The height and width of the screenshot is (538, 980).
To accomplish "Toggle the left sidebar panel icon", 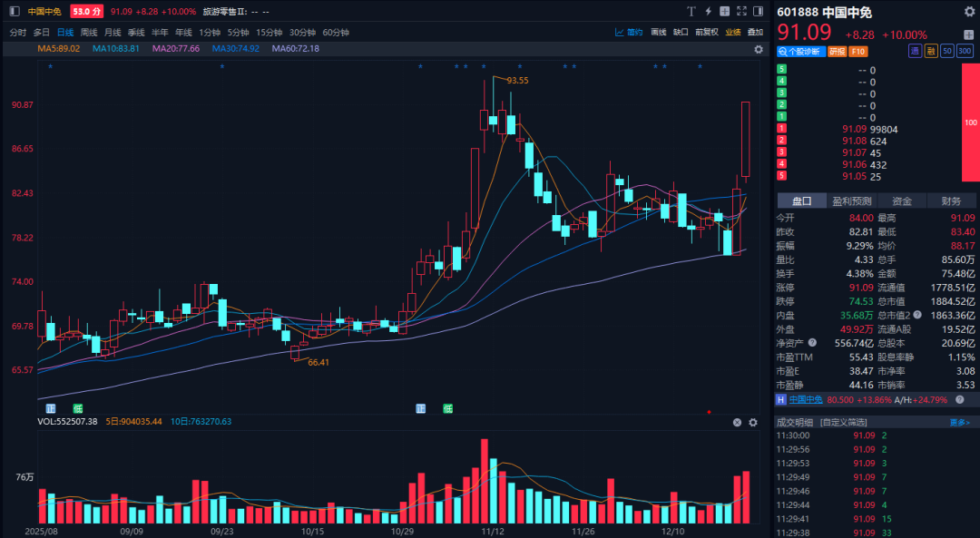I will coord(14,12).
